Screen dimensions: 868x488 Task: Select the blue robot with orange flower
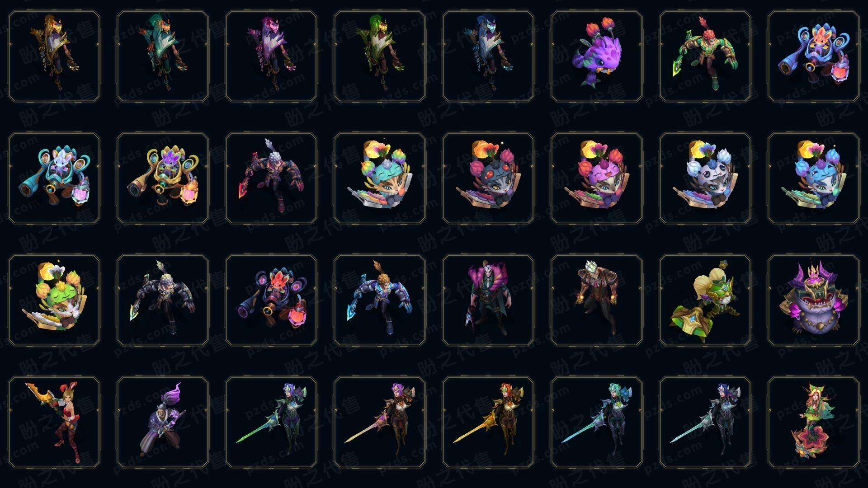814,56
